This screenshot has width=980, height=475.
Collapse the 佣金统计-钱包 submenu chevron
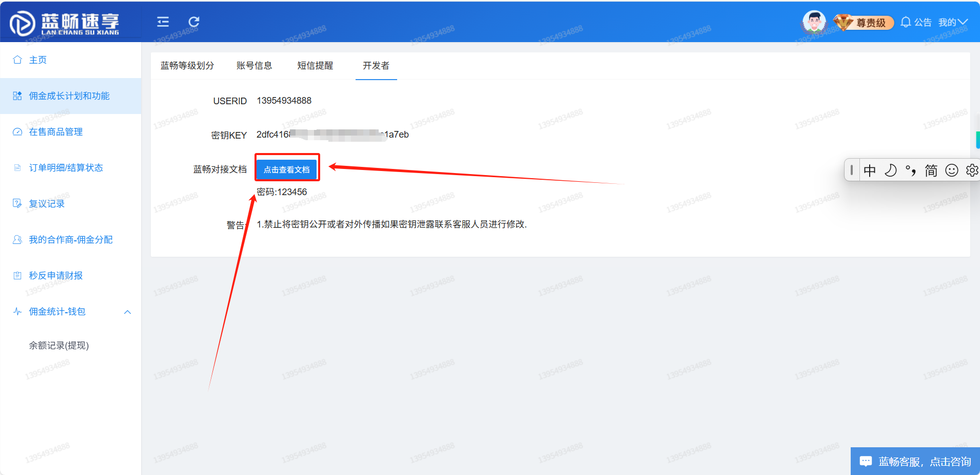tap(128, 312)
